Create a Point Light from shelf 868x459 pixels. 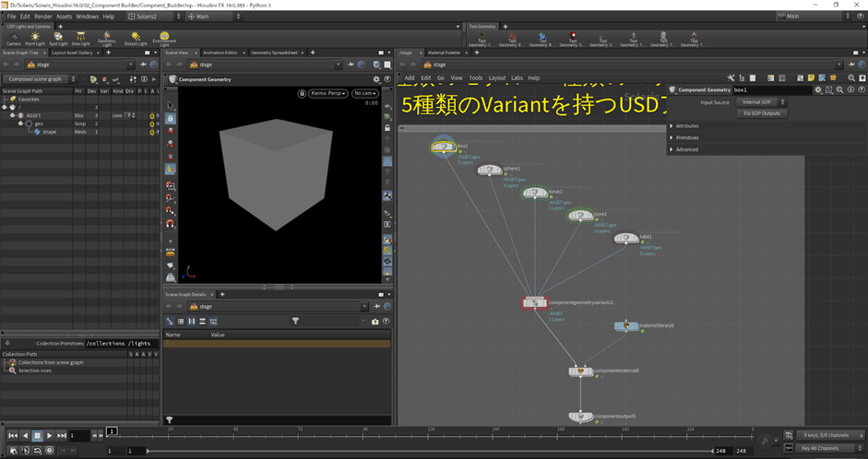tap(35, 39)
